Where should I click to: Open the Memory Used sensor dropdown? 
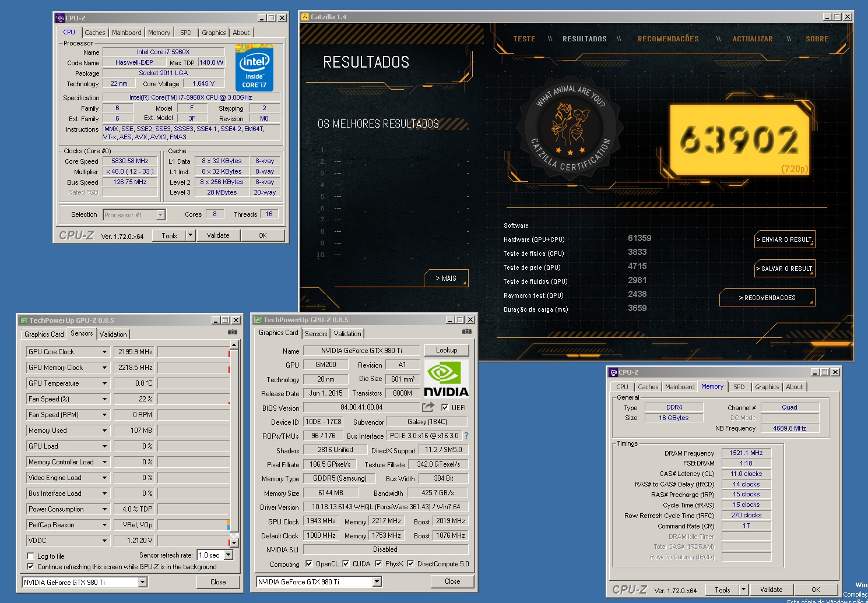click(x=104, y=431)
